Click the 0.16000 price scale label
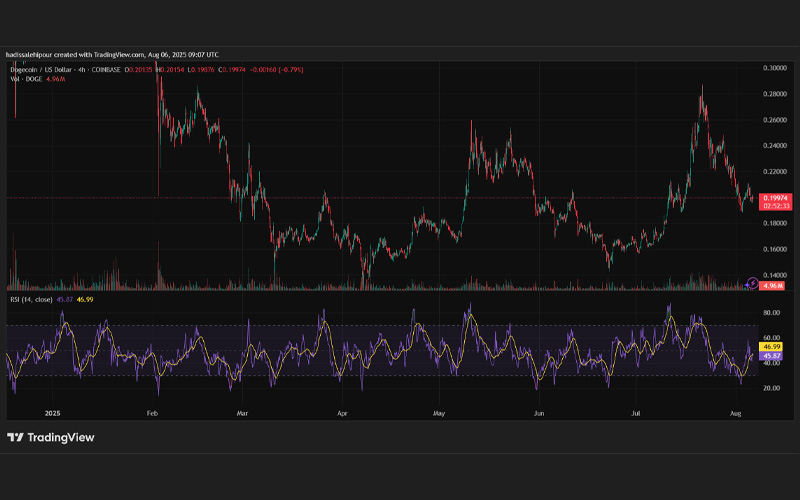The width and height of the screenshot is (800, 500). 774,249
